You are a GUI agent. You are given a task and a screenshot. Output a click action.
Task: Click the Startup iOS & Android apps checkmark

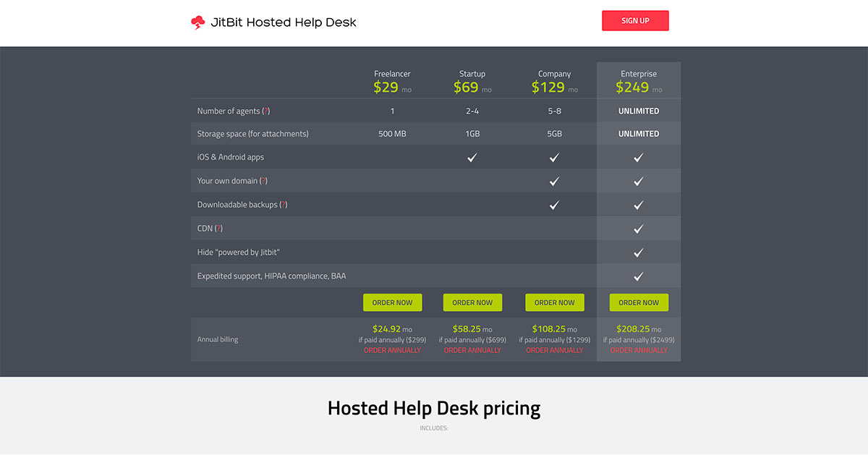click(472, 157)
